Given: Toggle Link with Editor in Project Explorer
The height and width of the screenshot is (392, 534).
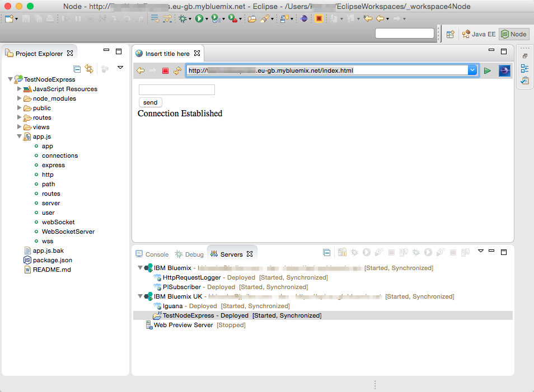Looking at the screenshot, I should [89, 69].
